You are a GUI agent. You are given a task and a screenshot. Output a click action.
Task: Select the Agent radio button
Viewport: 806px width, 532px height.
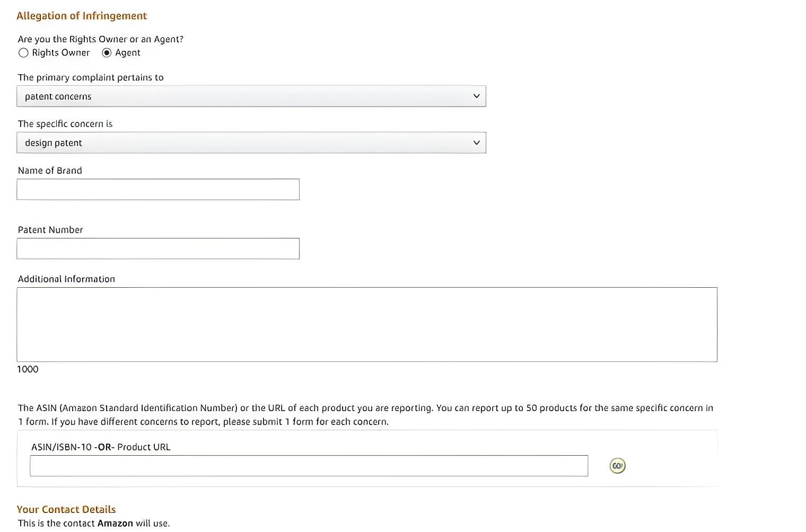click(107, 53)
